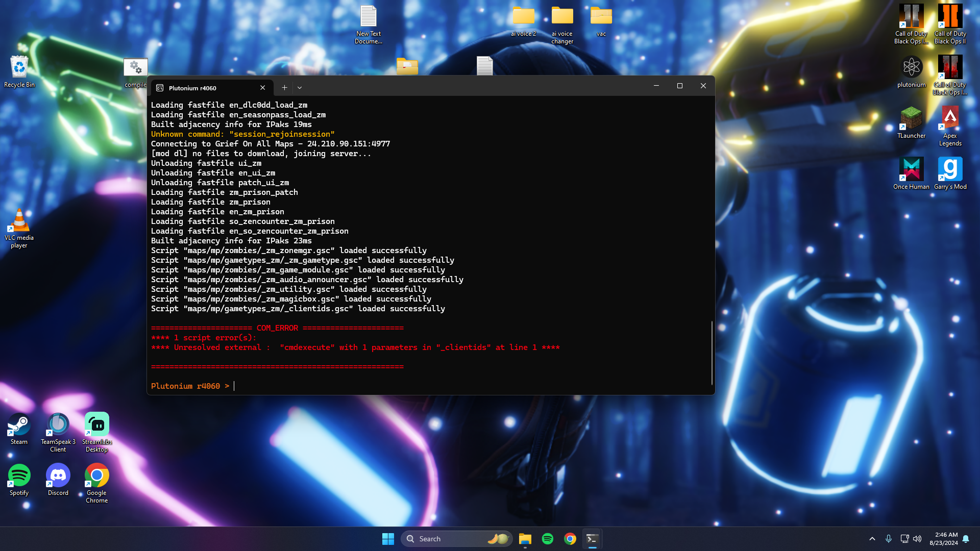This screenshot has width=980, height=551.
Task: Click the '_clientids.gsc loaded successfully' line
Action: click(298, 309)
